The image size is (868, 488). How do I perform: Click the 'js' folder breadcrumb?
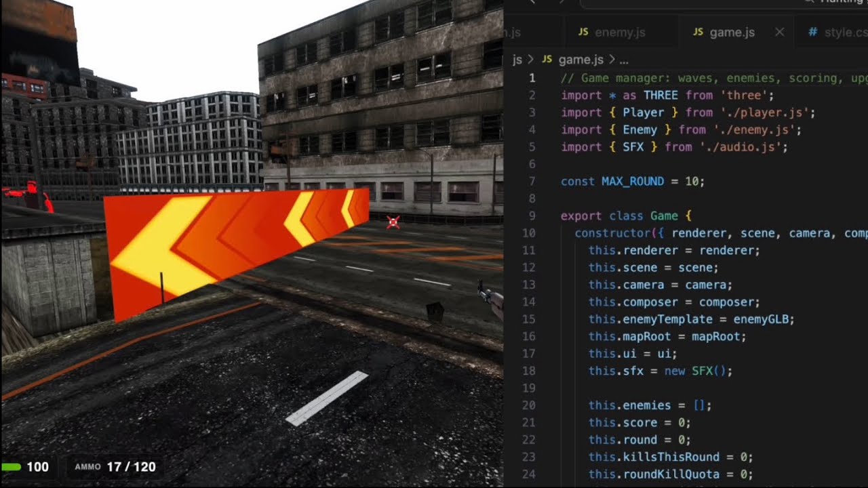point(517,60)
